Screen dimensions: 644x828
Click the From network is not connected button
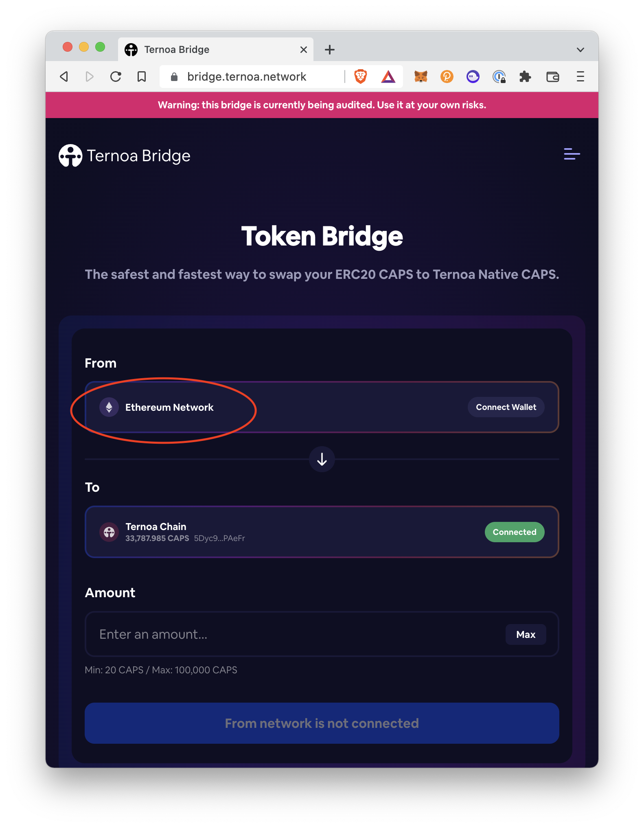[322, 723]
